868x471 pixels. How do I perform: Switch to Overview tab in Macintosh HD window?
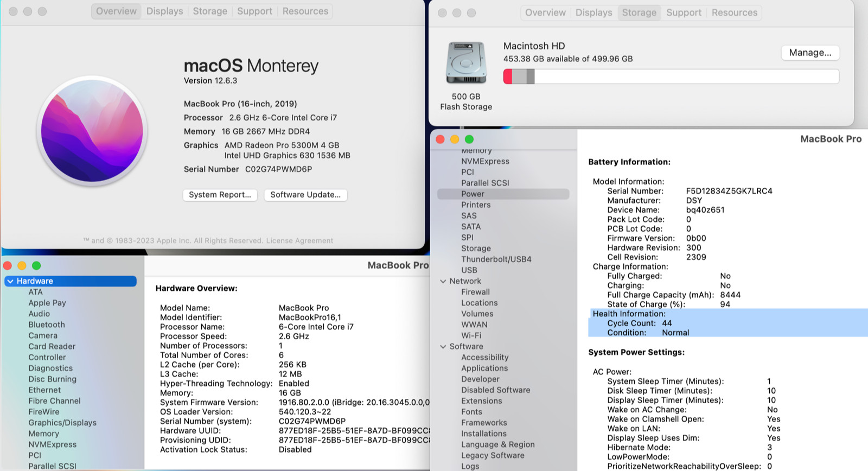(x=545, y=12)
